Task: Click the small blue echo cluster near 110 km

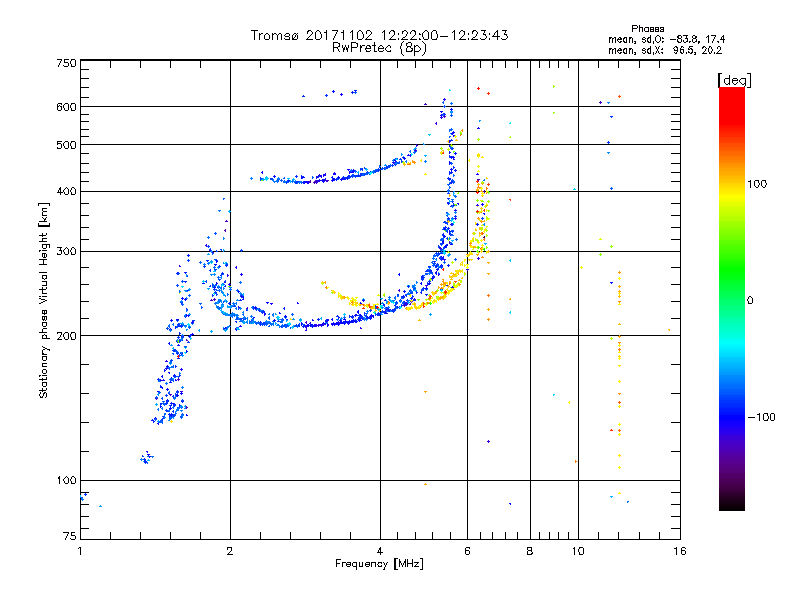Action: (146, 458)
